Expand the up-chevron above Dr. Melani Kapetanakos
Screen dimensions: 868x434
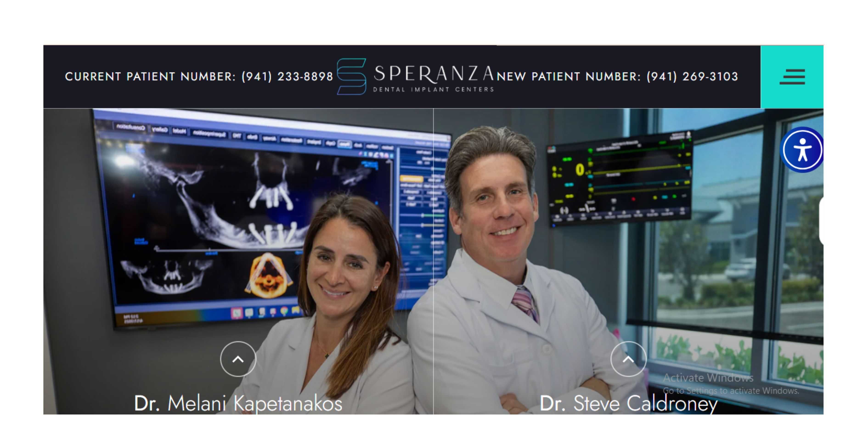(x=238, y=359)
